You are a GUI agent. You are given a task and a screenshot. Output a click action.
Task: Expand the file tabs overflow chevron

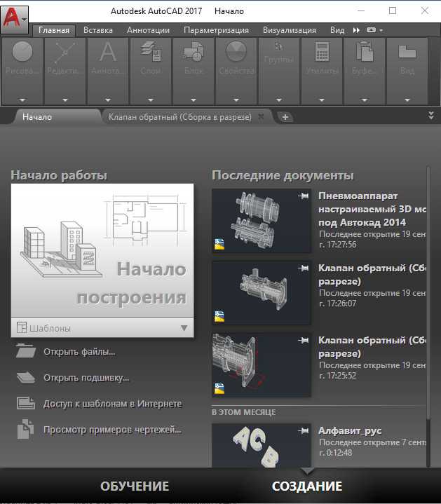click(x=431, y=116)
